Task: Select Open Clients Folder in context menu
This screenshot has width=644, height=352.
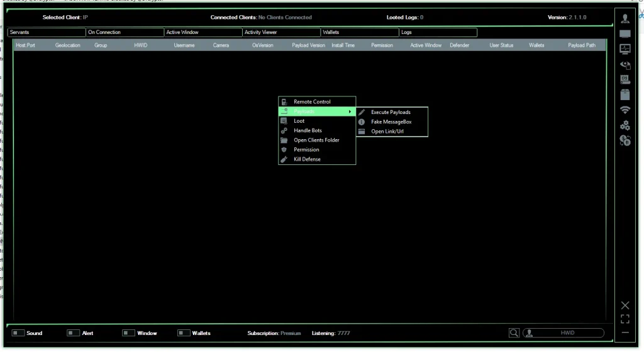Action: coord(316,140)
